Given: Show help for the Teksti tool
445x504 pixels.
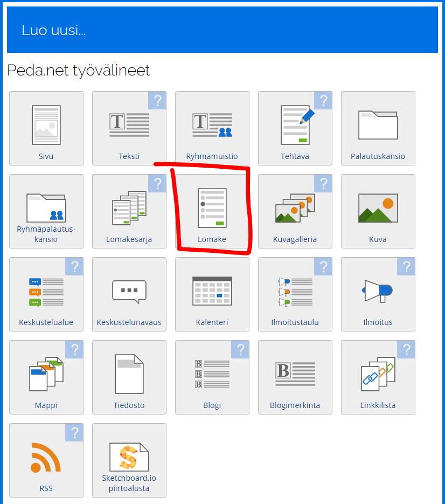Looking at the screenshot, I should [157, 101].
